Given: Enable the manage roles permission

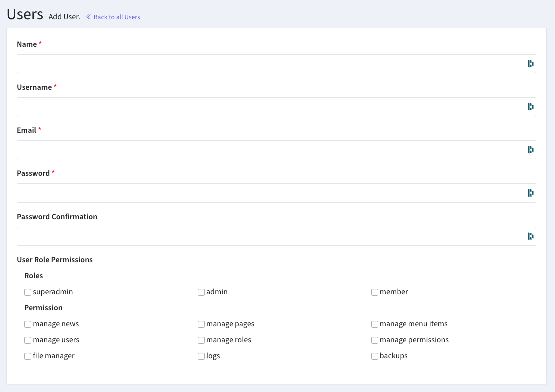Looking at the screenshot, I should [x=201, y=340].
